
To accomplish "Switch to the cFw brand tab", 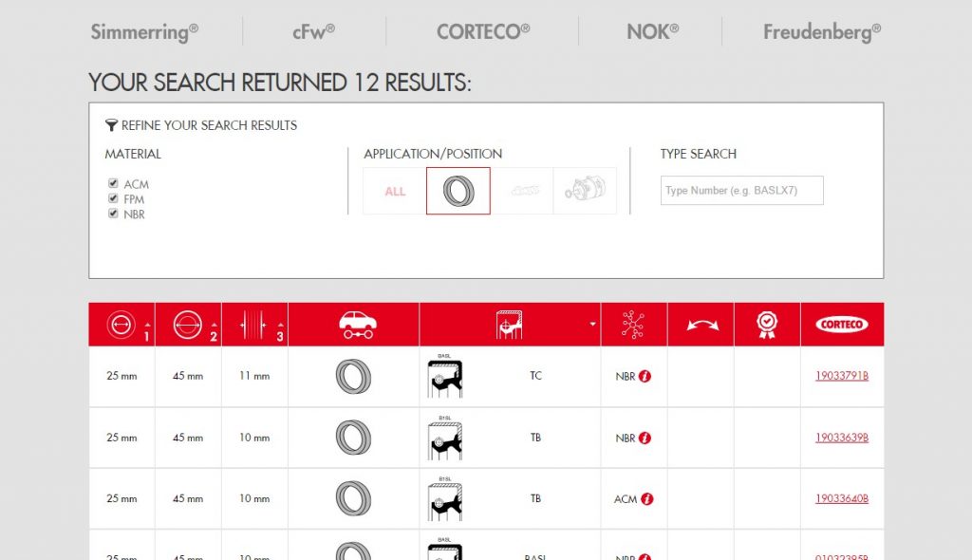I will click(x=313, y=31).
